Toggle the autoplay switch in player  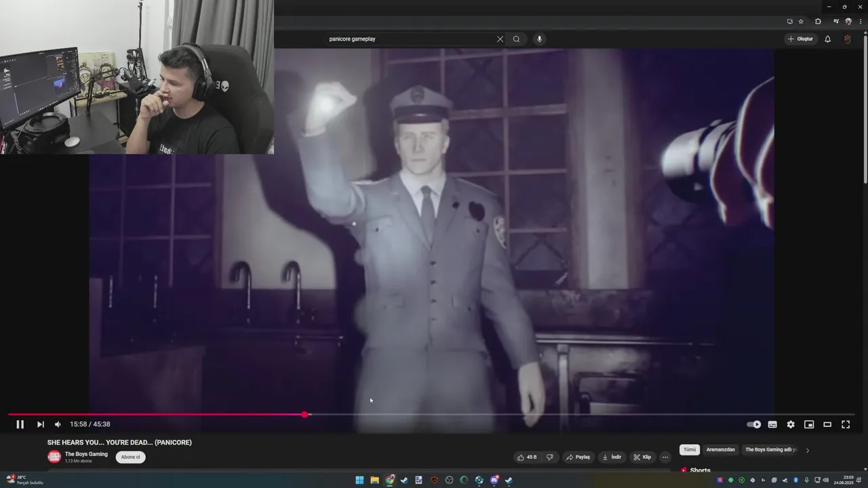[753, 424]
